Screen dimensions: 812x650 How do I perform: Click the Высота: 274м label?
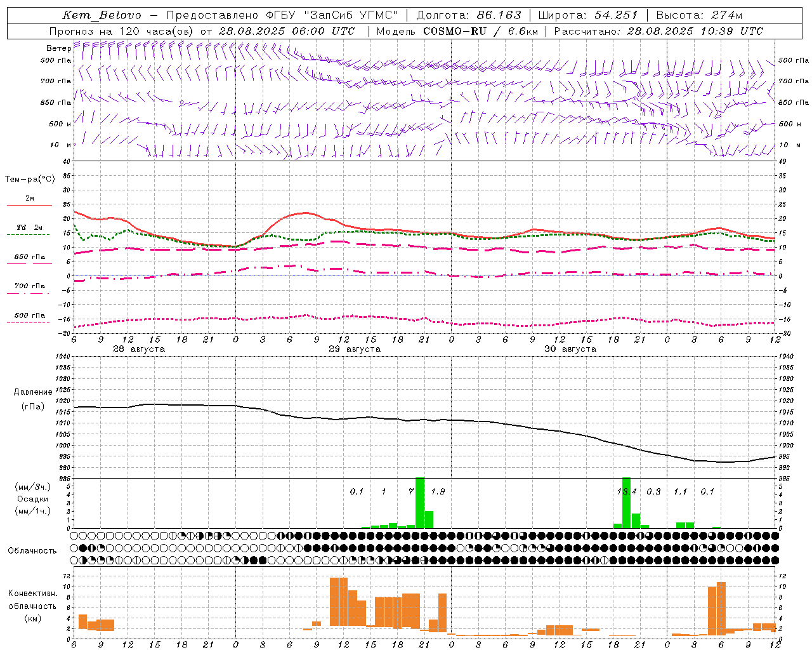[699, 15]
